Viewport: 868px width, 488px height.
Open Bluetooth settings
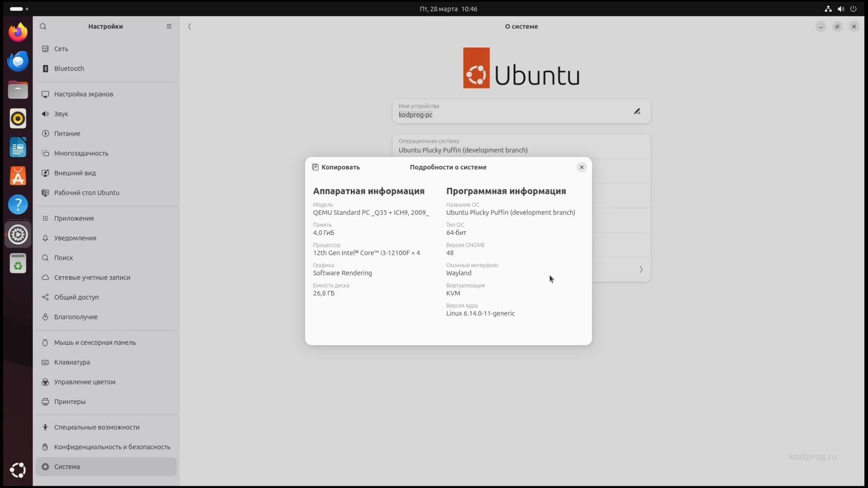click(106, 69)
